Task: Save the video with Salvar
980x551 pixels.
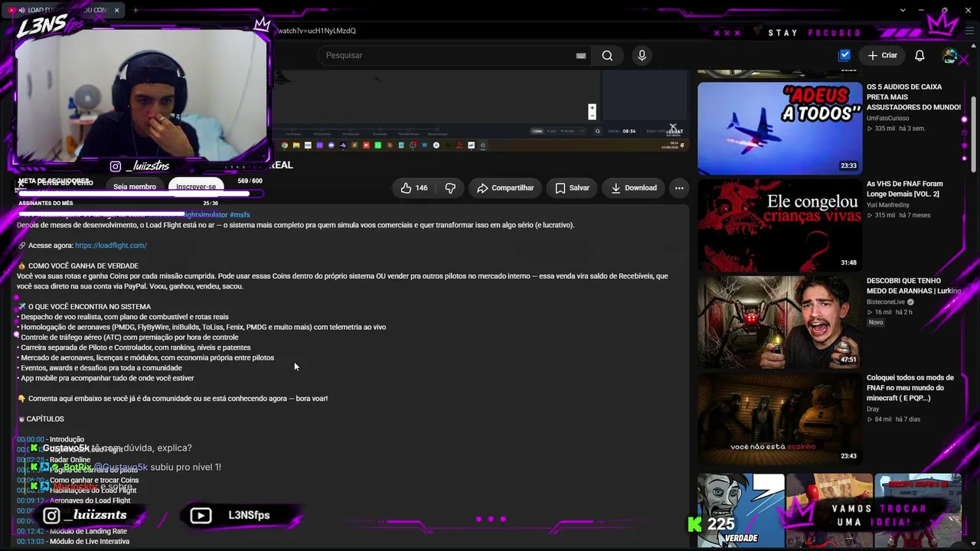Action: [x=572, y=187]
